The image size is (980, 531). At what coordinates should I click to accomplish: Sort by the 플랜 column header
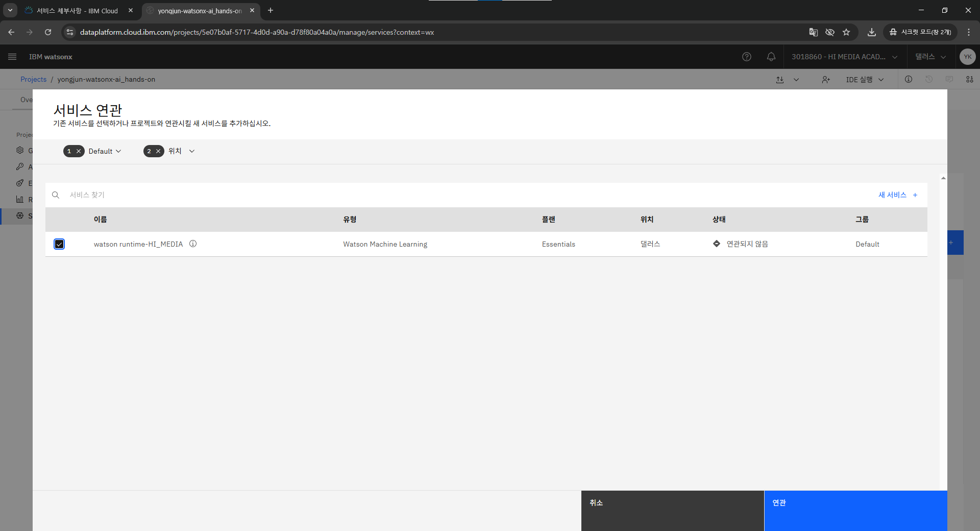(548, 219)
